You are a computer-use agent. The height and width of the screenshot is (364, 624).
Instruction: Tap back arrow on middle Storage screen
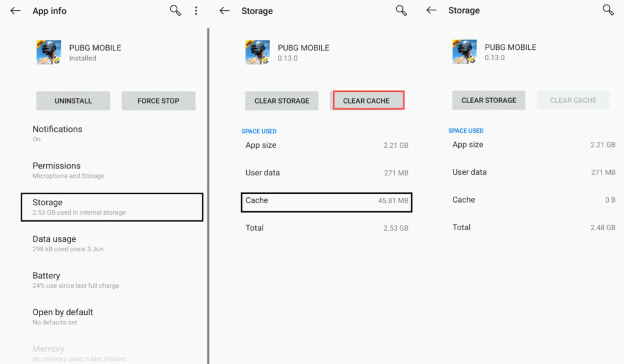click(225, 11)
